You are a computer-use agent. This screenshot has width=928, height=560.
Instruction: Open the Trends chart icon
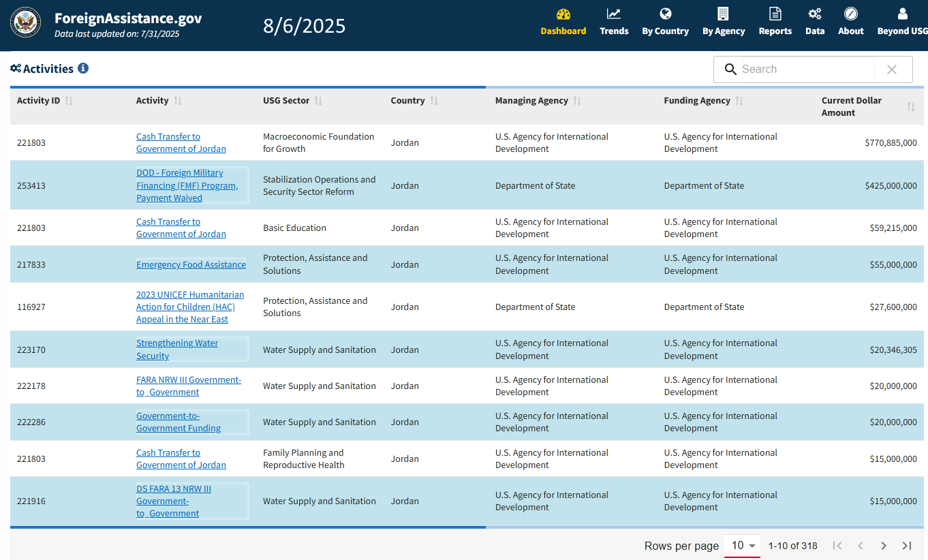click(614, 14)
